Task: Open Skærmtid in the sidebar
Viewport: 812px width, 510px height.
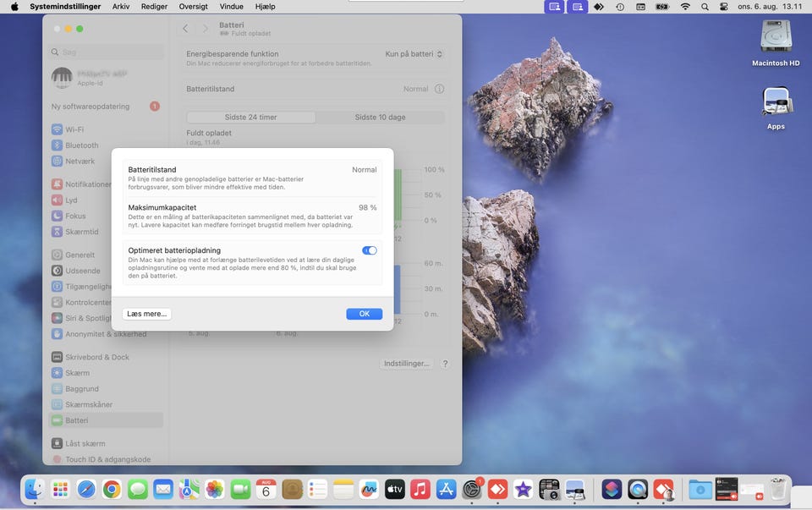Action: coord(82,232)
